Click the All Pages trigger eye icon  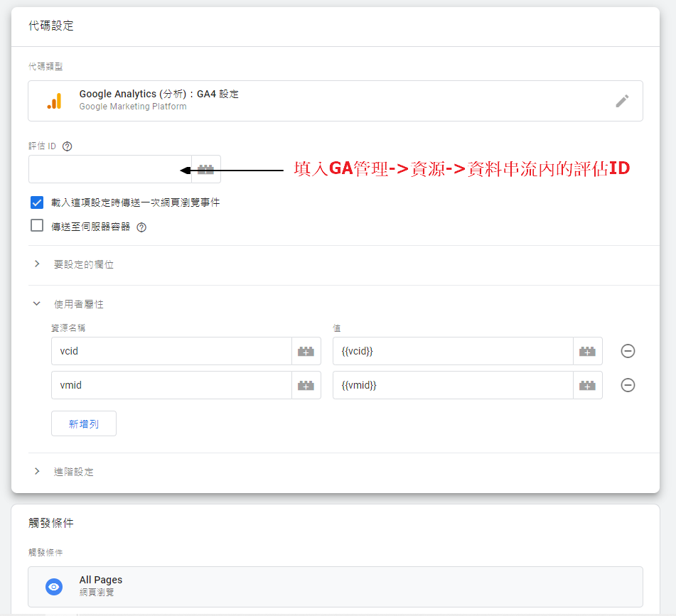pyautogui.click(x=54, y=587)
